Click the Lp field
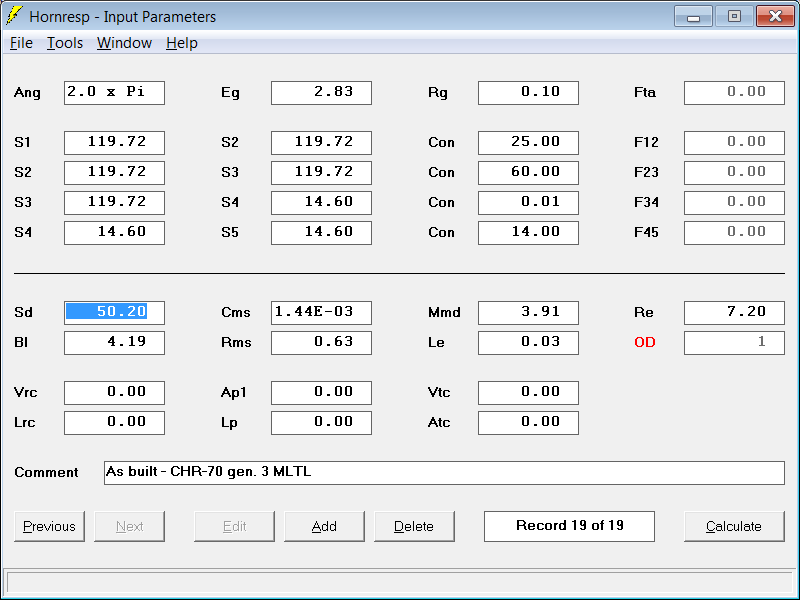This screenshot has height=600, width=800. (x=321, y=423)
